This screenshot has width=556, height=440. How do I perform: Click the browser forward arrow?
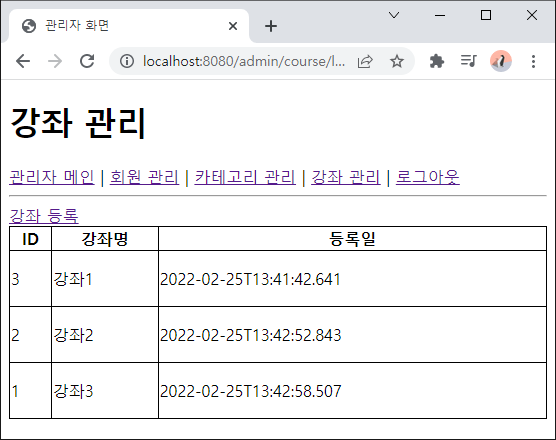click(x=55, y=61)
